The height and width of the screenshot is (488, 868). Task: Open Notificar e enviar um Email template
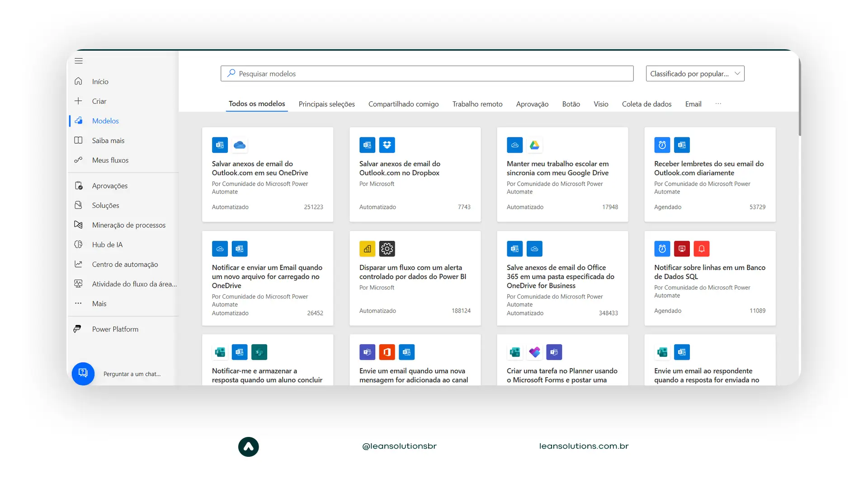click(x=268, y=278)
